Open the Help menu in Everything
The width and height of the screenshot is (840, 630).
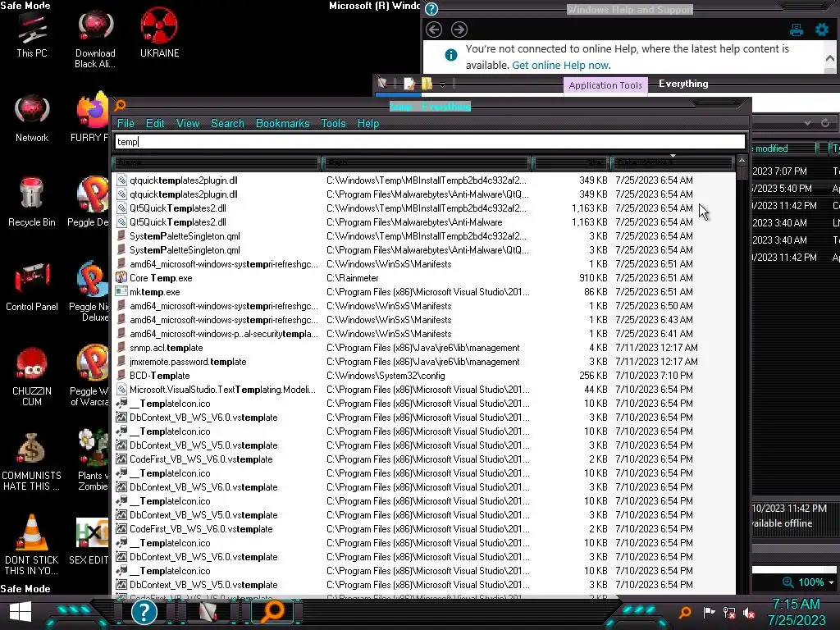368,123
